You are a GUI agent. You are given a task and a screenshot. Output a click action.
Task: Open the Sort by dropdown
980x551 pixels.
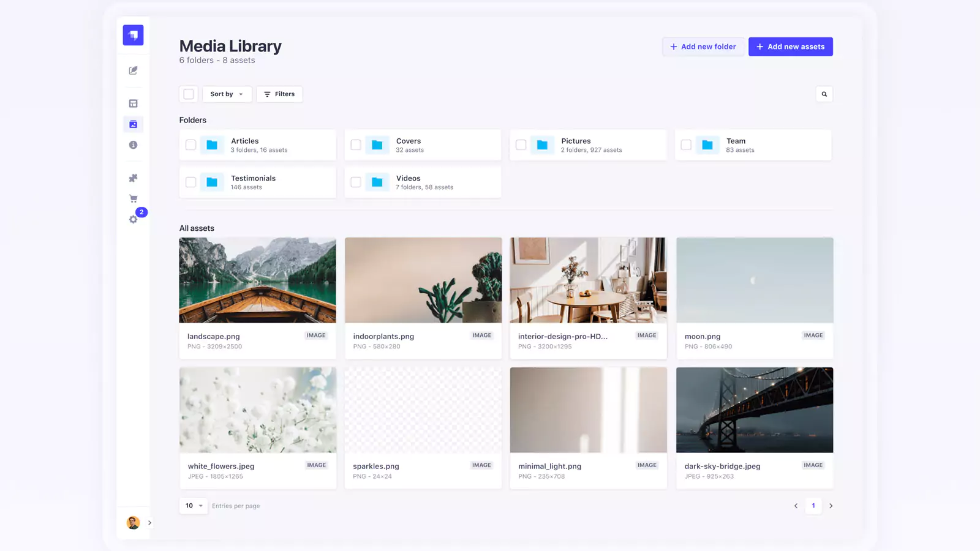pos(227,94)
